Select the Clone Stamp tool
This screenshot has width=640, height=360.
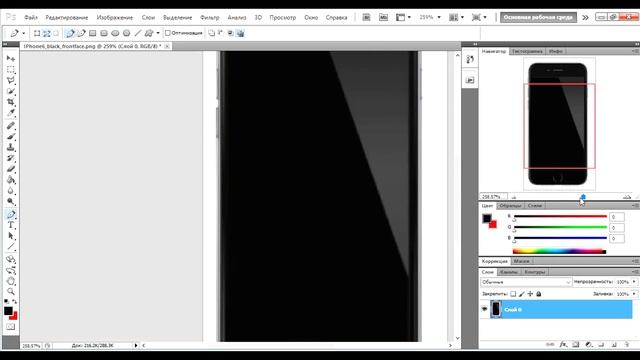tap(11, 147)
